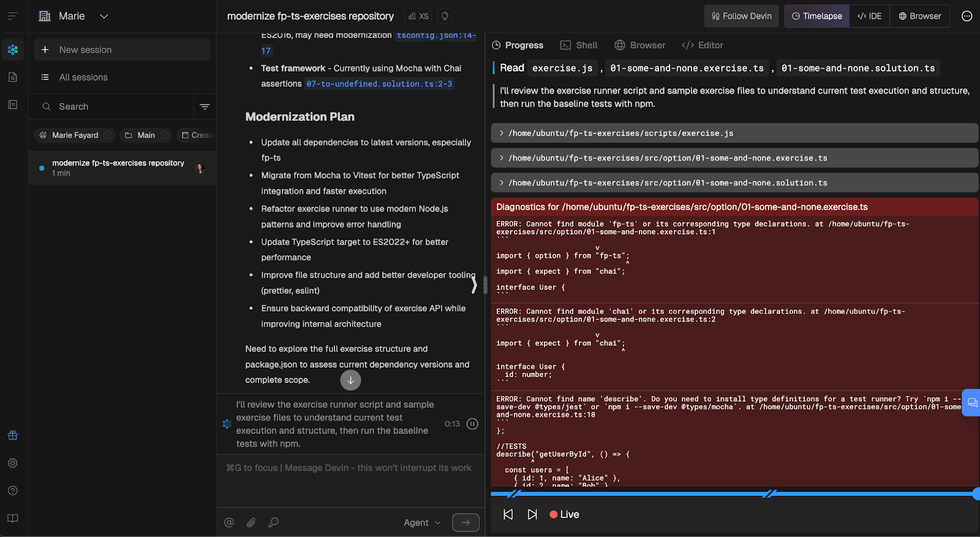This screenshot has height=537, width=980.
Task: Skip to next timelapse step
Action: [x=532, y=514]
